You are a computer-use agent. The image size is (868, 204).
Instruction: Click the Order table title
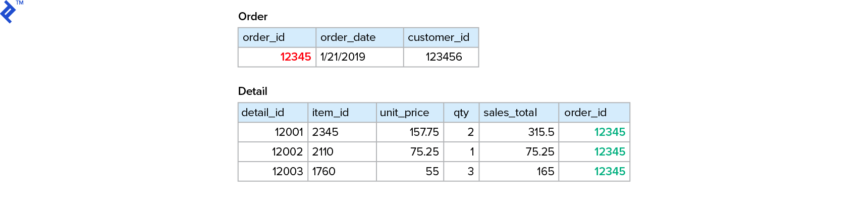point(253,17)
